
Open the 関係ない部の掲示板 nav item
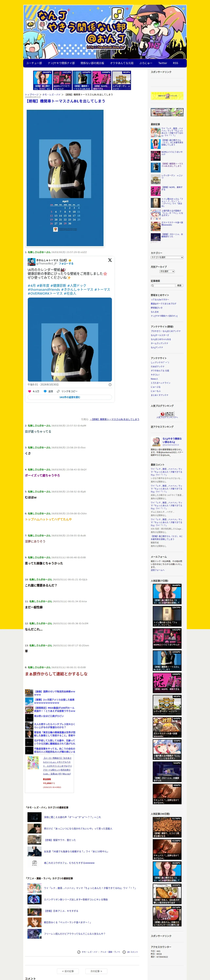coord(92,63)
